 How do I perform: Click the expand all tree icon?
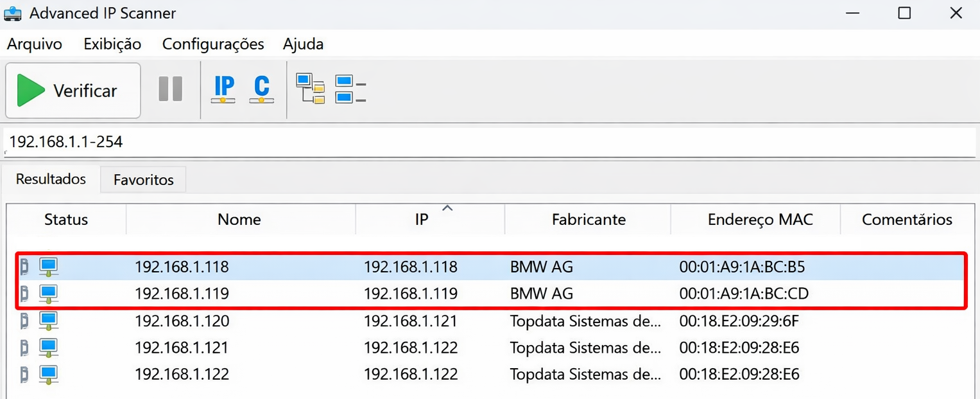pos(310,89)
